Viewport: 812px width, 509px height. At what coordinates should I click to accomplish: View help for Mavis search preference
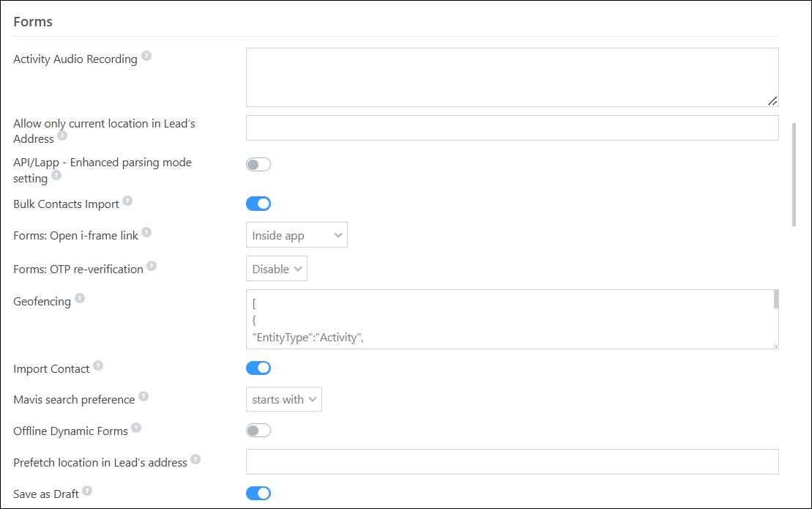pos(144,397)
